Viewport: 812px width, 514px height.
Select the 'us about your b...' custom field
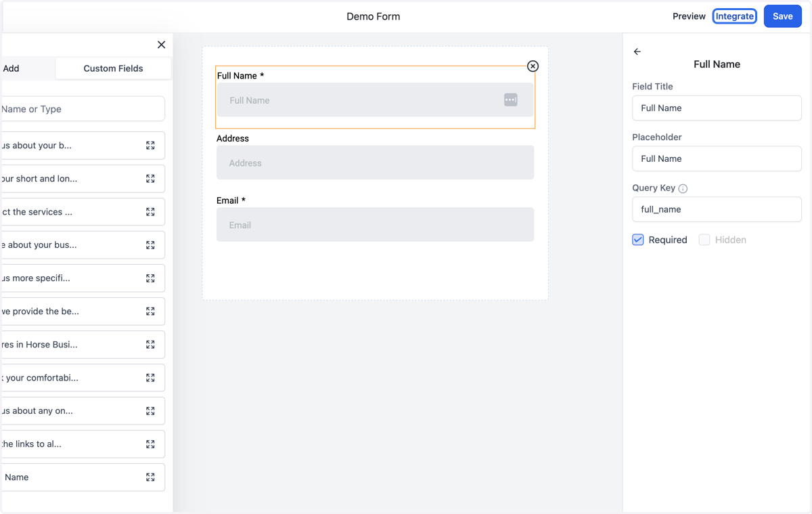click(82, 146)
